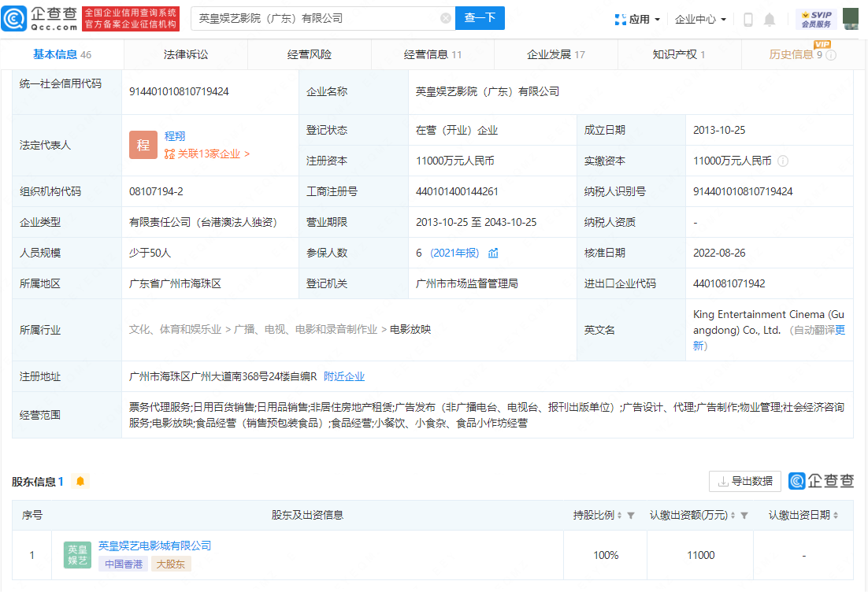Open the 2021年报 link
Image resolution: width=868 pixels, height=592 pixels.
[x=454, y=253]
